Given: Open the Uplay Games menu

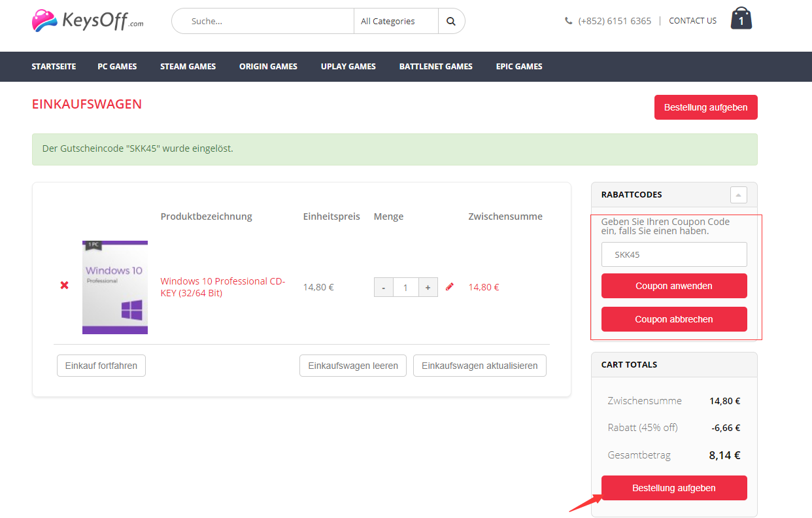Looking at the screenshot, I should pos(348,67).
